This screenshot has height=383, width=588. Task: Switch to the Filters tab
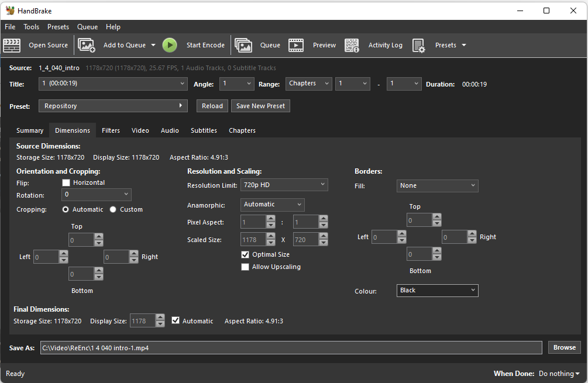click(x=111, y=130)
